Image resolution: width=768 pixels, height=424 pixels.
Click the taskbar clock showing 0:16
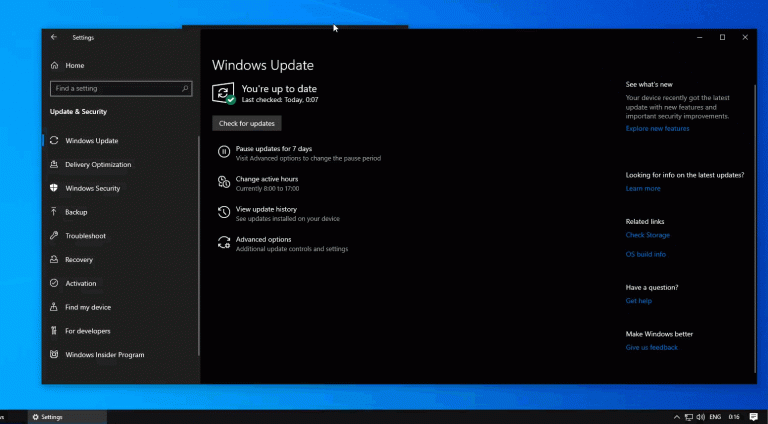(734, 417)
